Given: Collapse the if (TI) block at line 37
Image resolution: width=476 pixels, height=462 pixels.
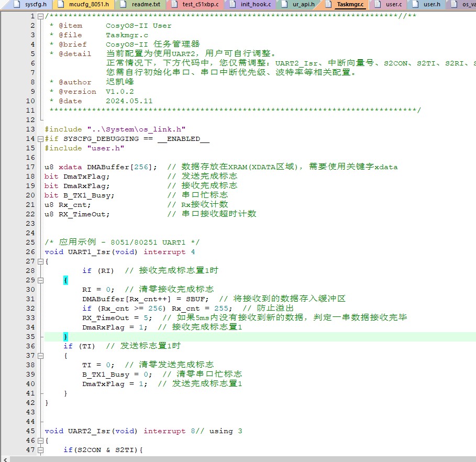Looking at the screenshot, I should (40, 356).
